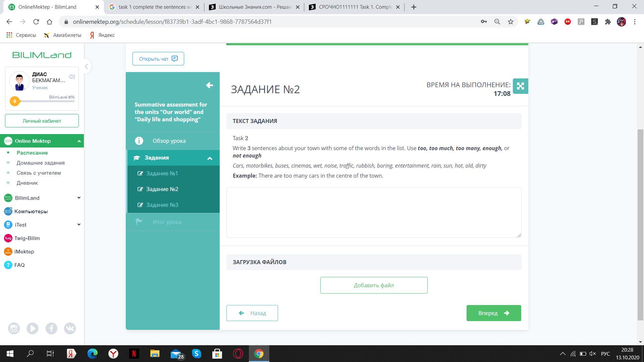The width and height of the screenshot is (644, 362).
Task: Collapse the left navigation panel chevron
Action: (86, 66)
